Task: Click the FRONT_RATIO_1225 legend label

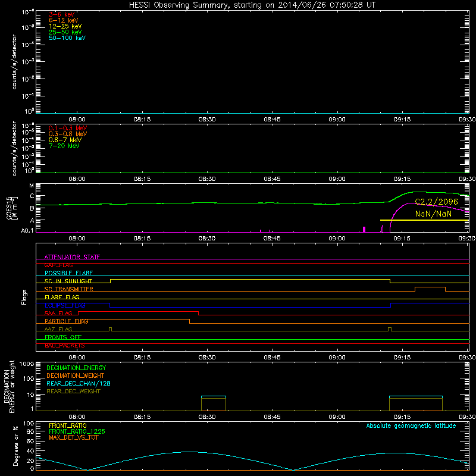Action: (77, 431)
